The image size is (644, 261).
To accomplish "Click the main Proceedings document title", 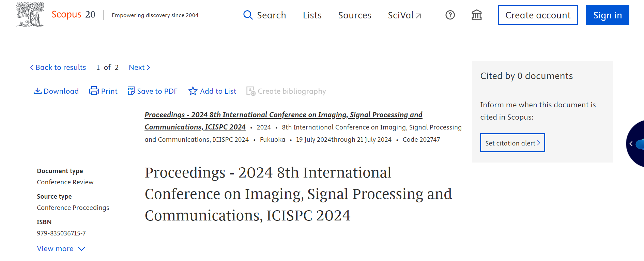I will 298,194.
